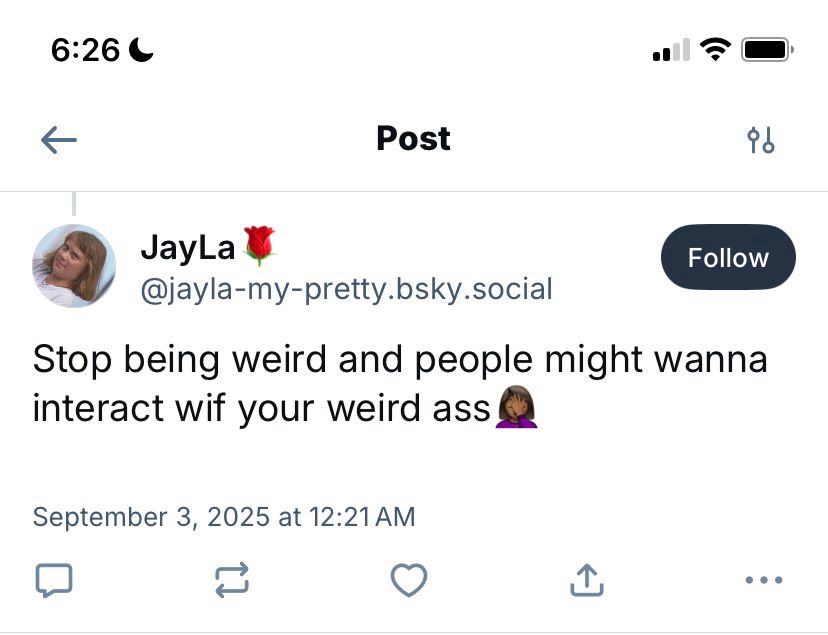Go back using the left arrow
The width and height of the screenshot is (828, 635).
click(57, 139)
